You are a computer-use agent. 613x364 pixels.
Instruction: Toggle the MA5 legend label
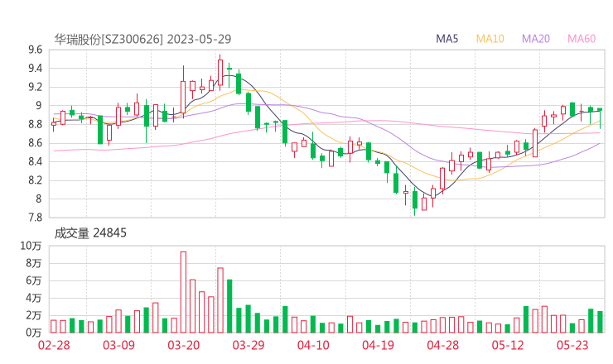448,39
